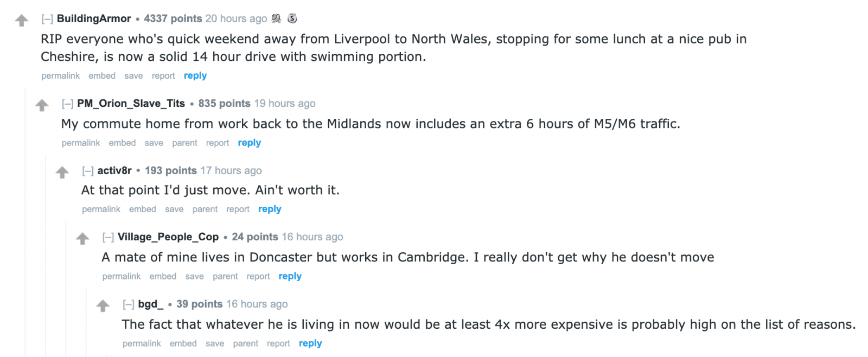
Task: Upvote BuildingArmor's comment
Action: pos(22,21)
